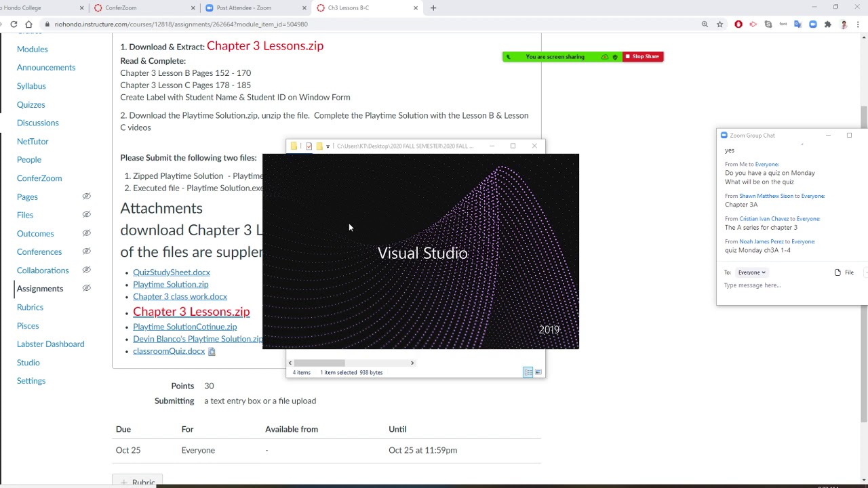Open Chrome three-dot menu
The image size is (868, 488).
click(x=858, y=24)
